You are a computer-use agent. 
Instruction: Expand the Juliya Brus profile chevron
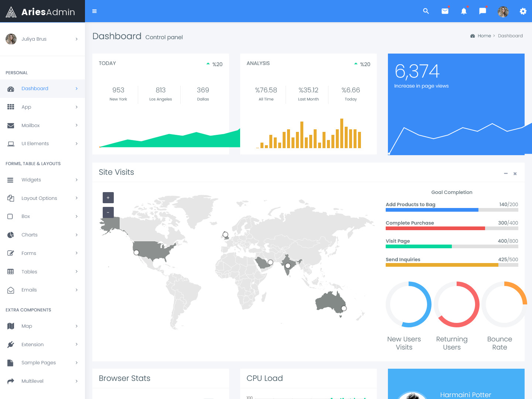tap(76, 39)
